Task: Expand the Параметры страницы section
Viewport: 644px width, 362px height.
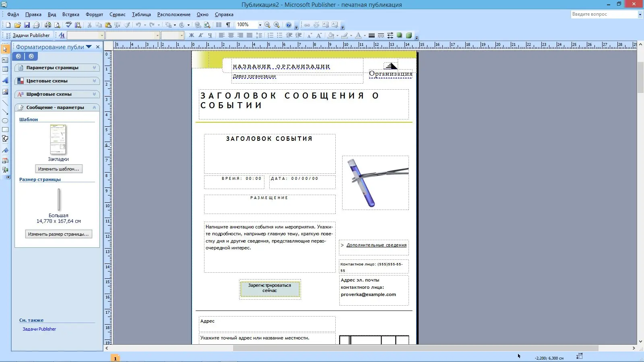Action: (x=57, y=68)
